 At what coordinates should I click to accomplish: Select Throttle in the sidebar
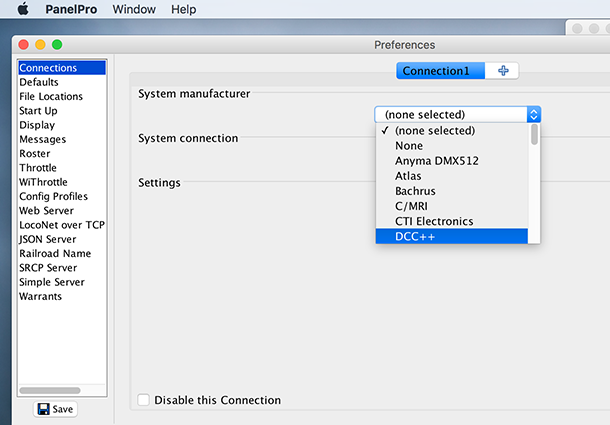coord(62,168)
